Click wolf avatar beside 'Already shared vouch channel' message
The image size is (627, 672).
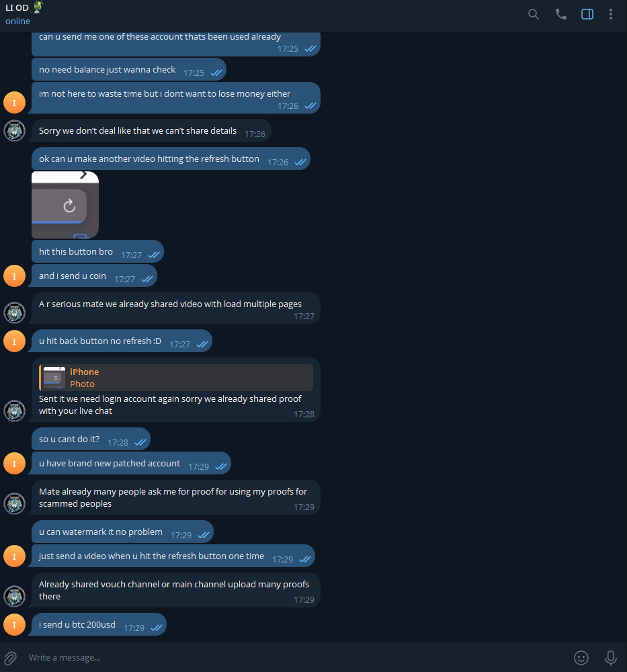click(x=15, y=596)
